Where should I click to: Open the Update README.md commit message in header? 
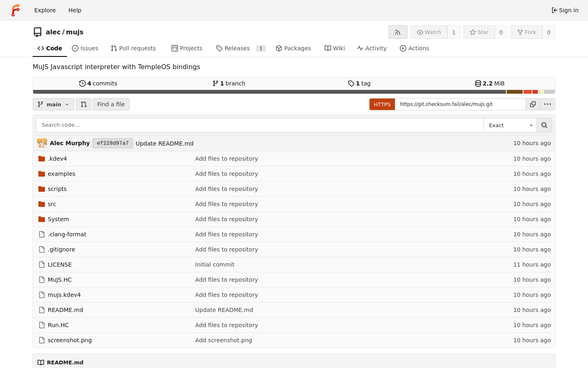click(165, 144)
